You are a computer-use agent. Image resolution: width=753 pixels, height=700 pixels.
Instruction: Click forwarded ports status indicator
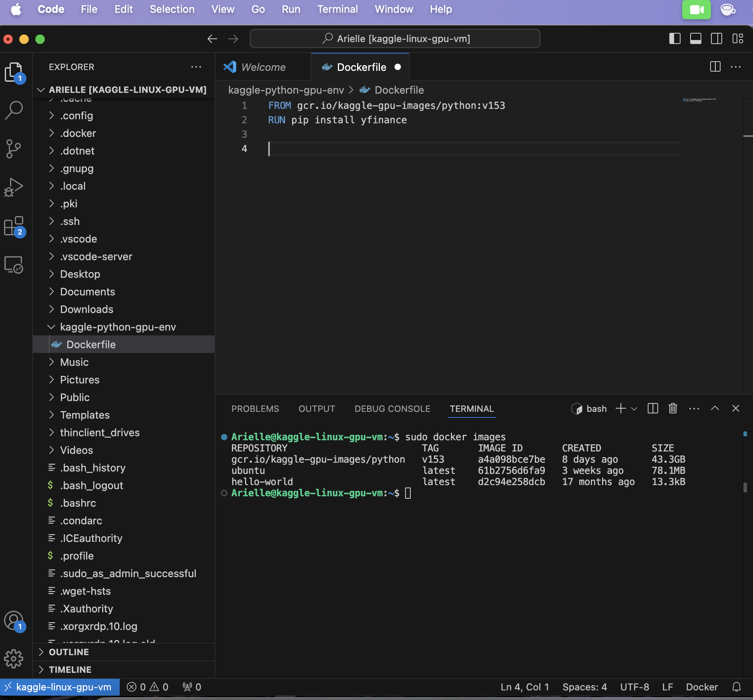coord(191,687)
